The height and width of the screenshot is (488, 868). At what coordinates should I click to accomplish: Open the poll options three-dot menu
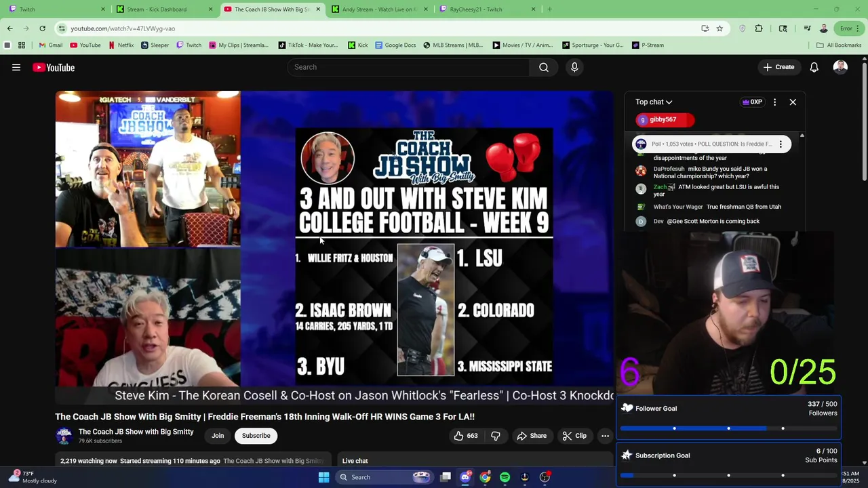pos(781,144)
